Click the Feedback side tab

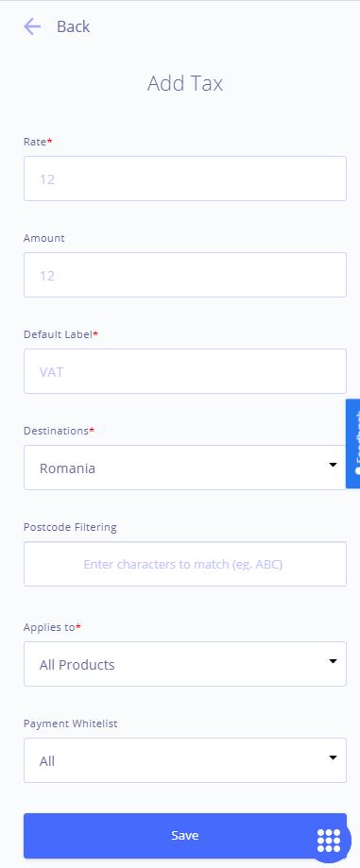coord(352,443)
